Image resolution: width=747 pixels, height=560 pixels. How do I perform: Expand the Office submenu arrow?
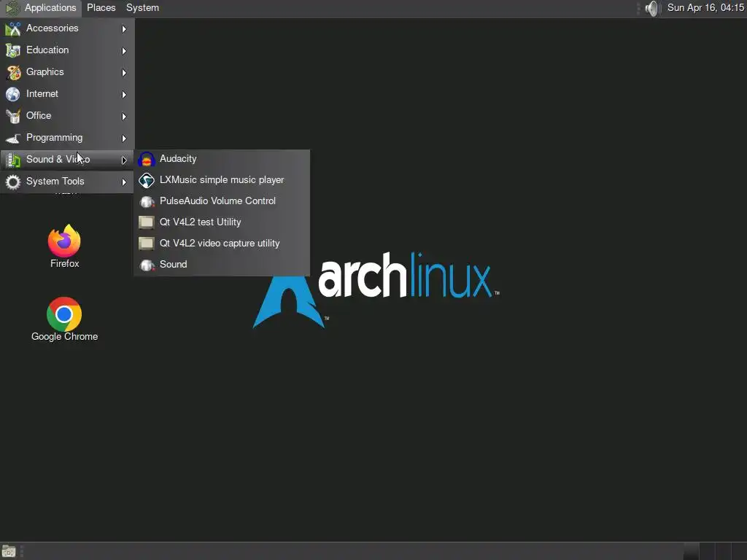[124, 116]
